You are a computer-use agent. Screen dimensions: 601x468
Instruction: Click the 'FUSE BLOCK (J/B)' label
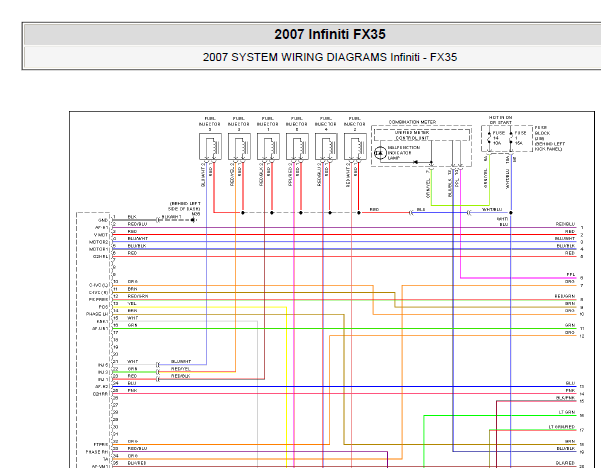pyautogui.click(x=542, y=133)
